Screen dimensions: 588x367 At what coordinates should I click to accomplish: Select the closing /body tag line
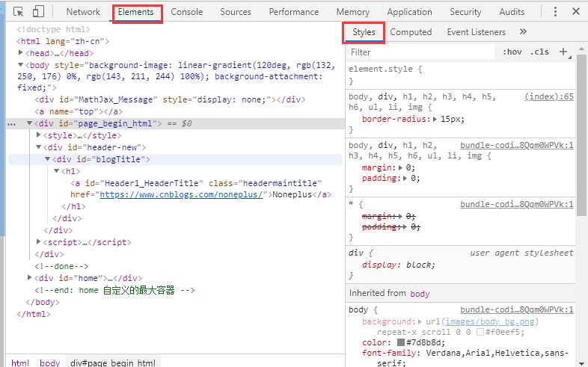tap(43, 302)
